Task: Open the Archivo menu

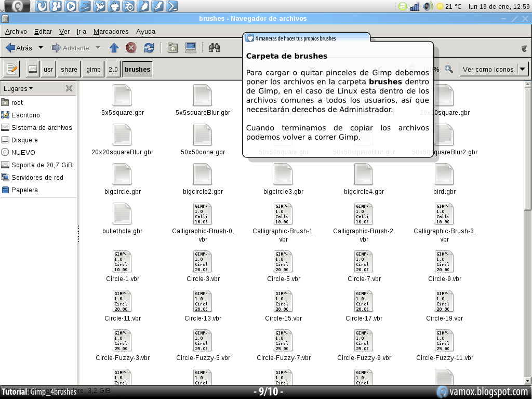Action: (16, 32)
